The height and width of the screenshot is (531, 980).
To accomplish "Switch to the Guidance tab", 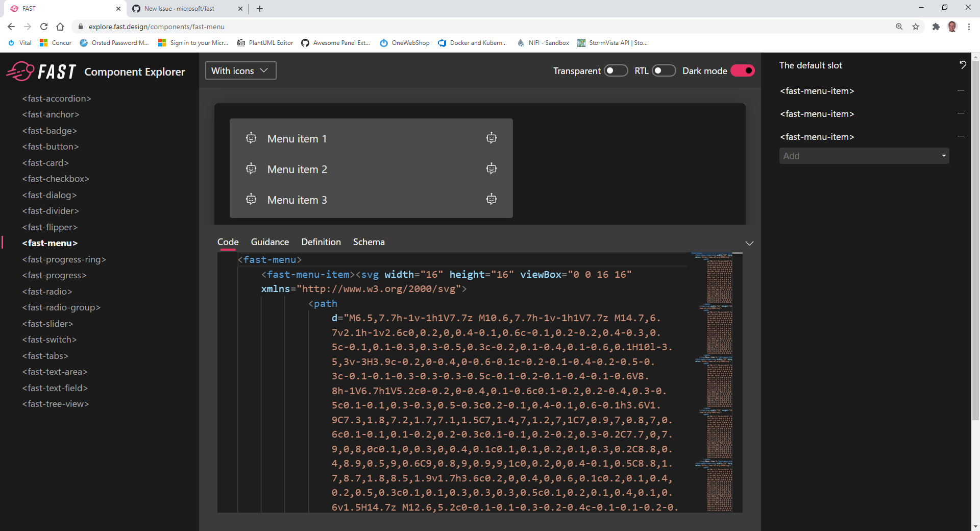I will tap(269, 242).
